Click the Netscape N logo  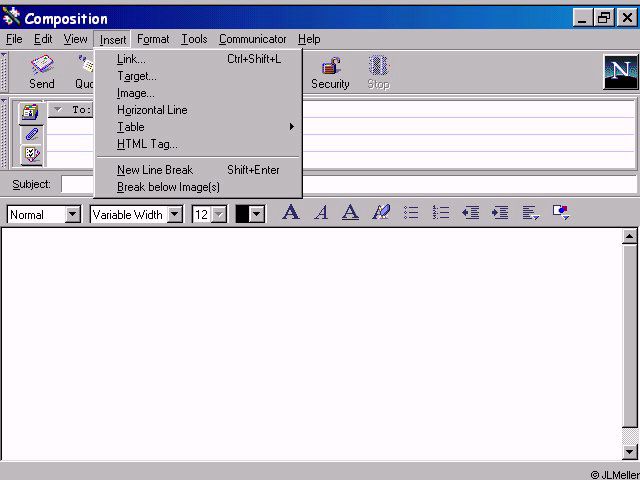coord(620,72)
